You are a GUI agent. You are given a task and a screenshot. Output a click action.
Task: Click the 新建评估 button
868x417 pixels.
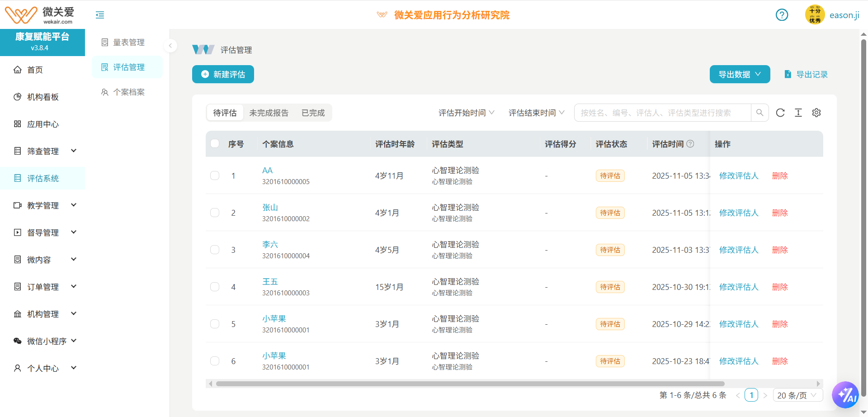(223, 74)
